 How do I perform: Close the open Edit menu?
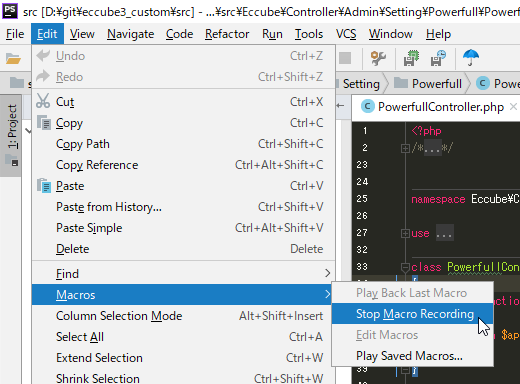tap(47, 34)
